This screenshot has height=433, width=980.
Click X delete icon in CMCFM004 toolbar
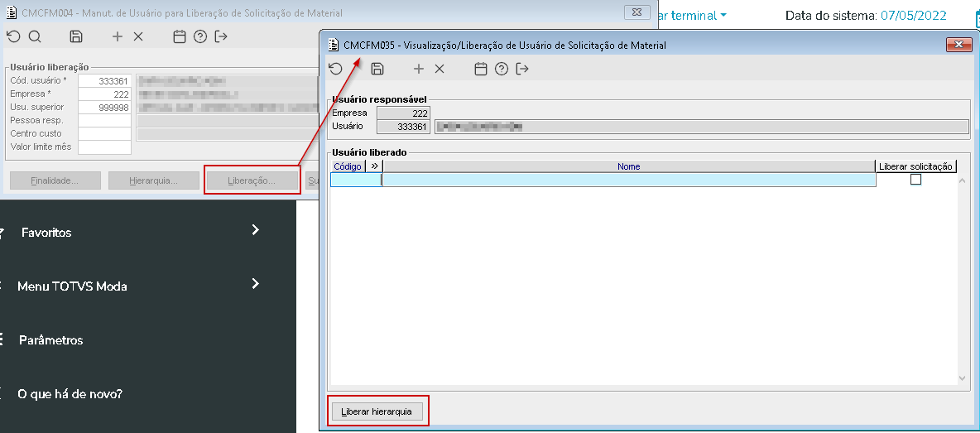click(138, 37)
